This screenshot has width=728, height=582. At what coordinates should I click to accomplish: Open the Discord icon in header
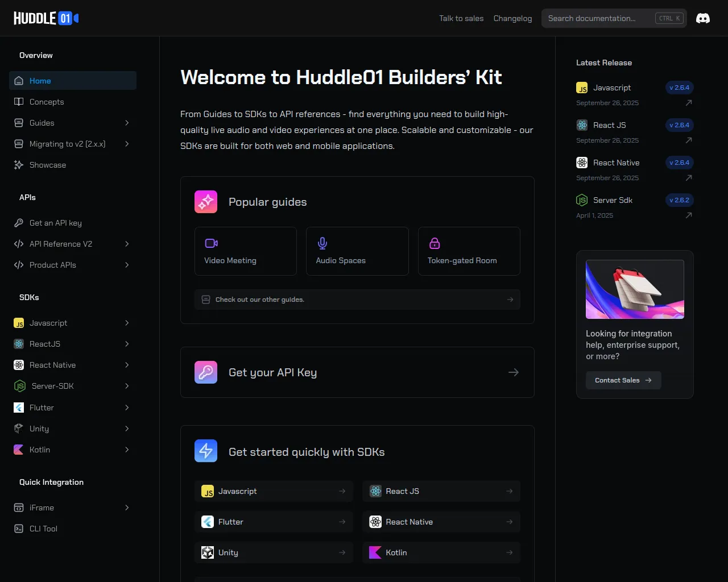point(703,18)
